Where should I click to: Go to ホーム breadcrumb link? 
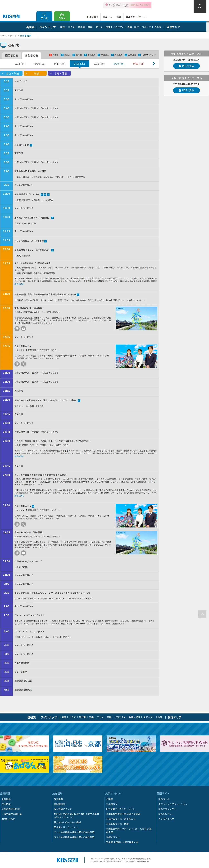[3, 35]
